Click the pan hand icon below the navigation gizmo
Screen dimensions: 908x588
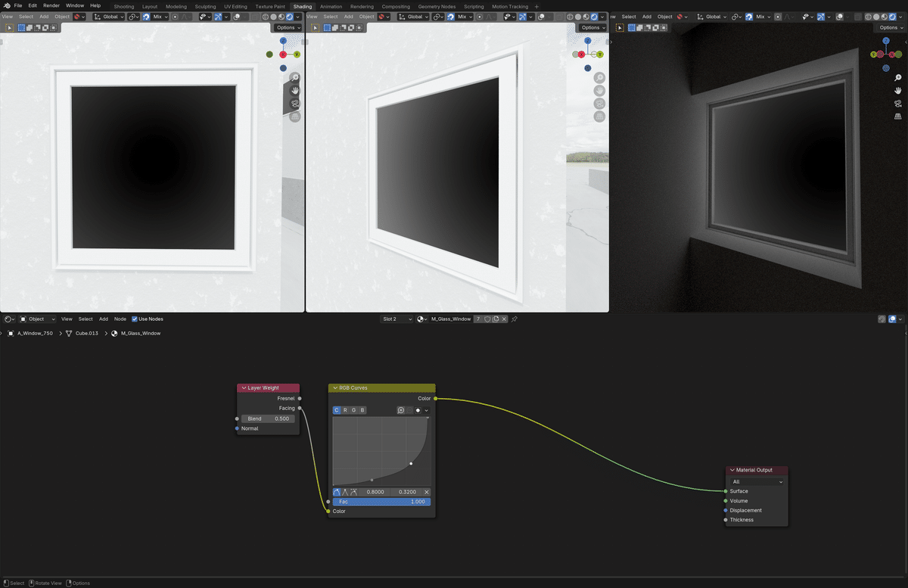tap(294, 90)
